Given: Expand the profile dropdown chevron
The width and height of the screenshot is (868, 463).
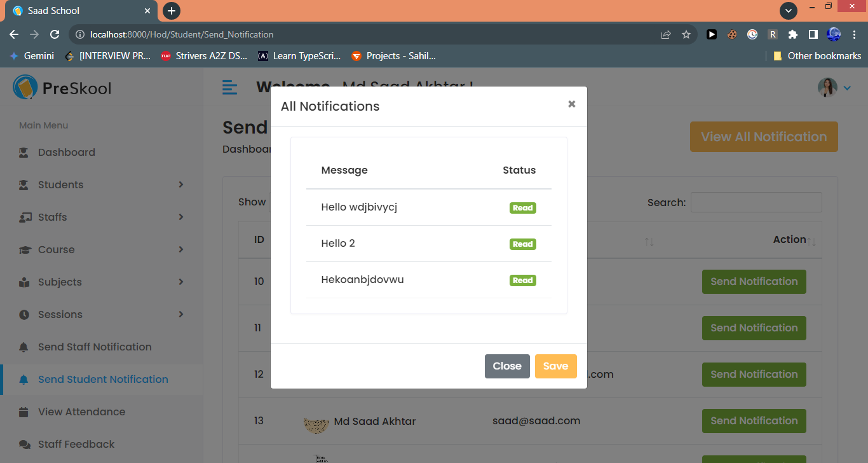Looking at the screenshot, I should [x=847, y=88].
